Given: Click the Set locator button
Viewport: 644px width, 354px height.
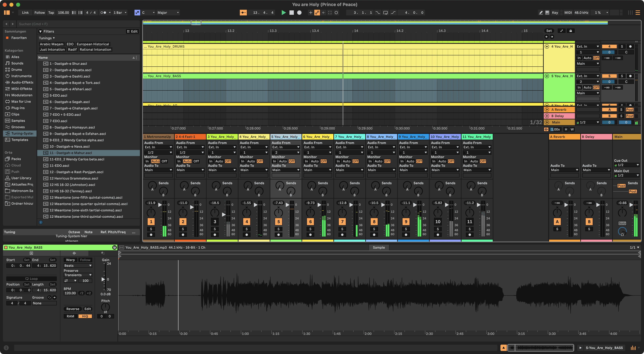Looking at the screenshot, I should tap(549, 31).
